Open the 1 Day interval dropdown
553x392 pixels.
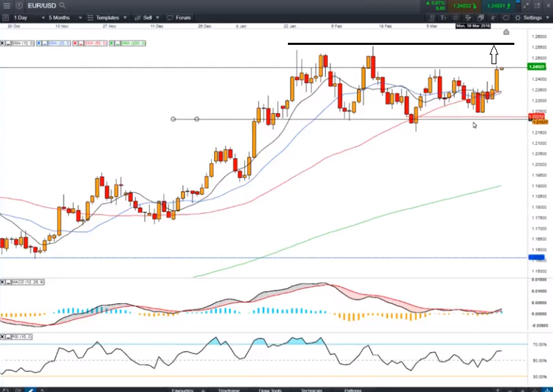(24, 17)
